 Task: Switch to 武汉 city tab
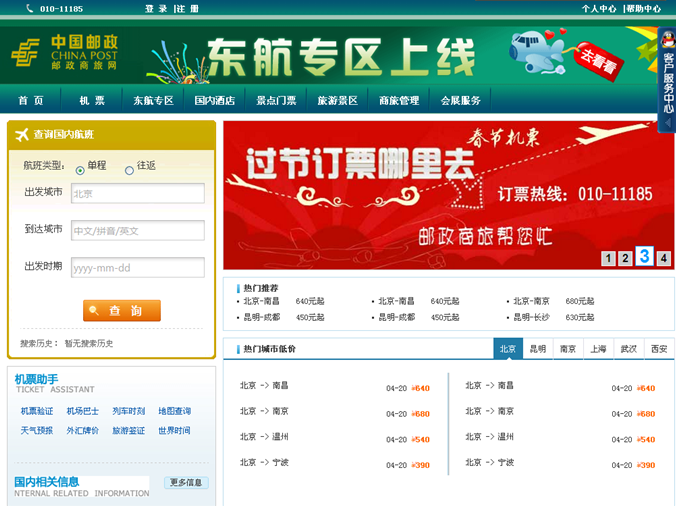[x=628, y=349]
